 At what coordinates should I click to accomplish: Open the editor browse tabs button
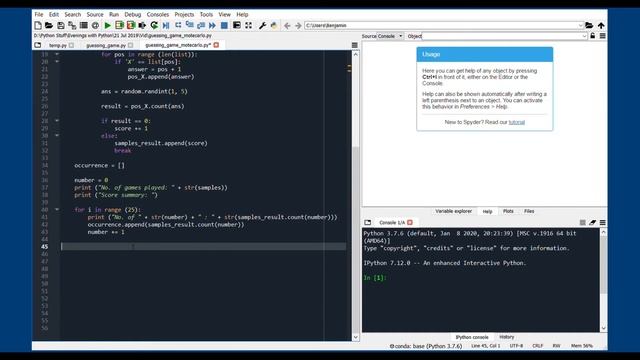pos(38,45)
